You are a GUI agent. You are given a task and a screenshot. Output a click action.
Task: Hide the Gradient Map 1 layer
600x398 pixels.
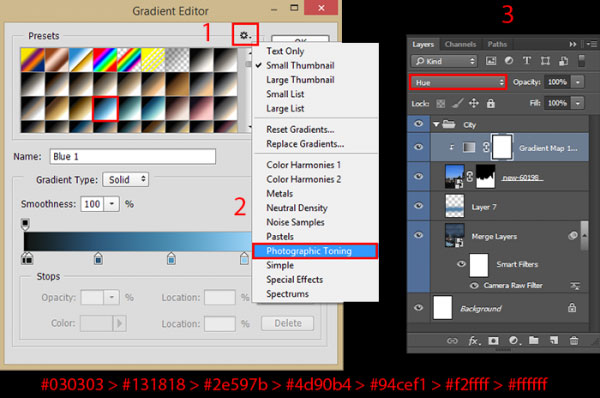point(419,147)
